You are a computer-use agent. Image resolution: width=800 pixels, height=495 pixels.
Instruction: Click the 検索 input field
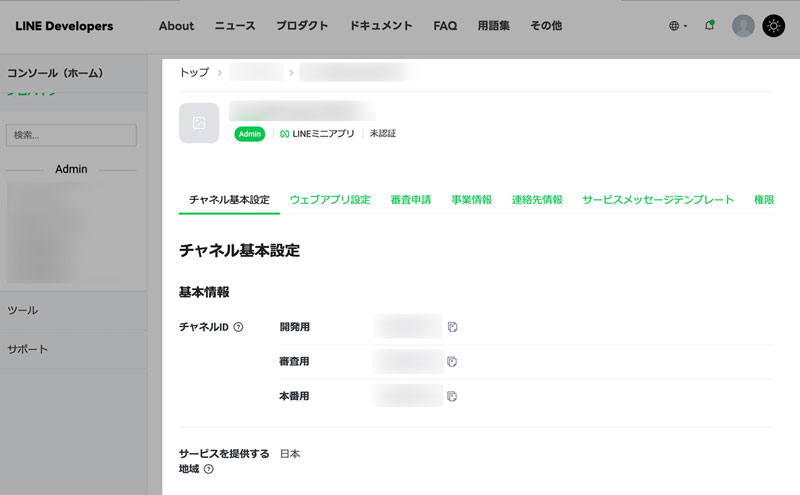[71, 135]
